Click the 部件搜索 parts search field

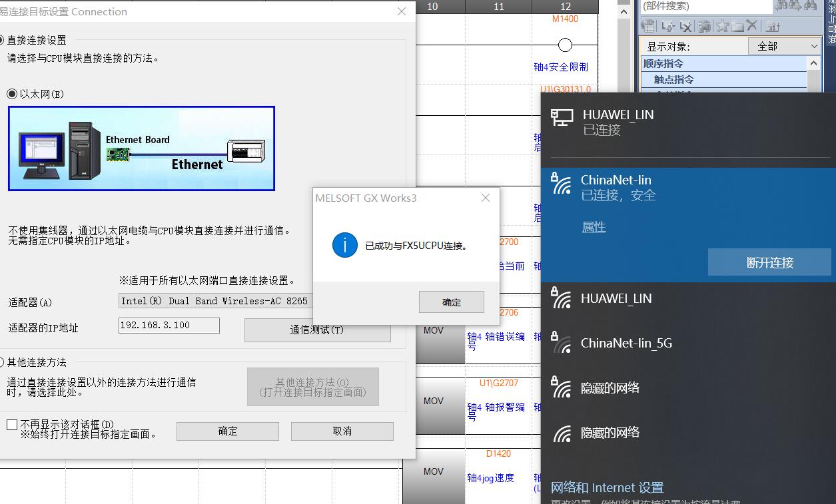pyautogui.click(x=705, y=6)
